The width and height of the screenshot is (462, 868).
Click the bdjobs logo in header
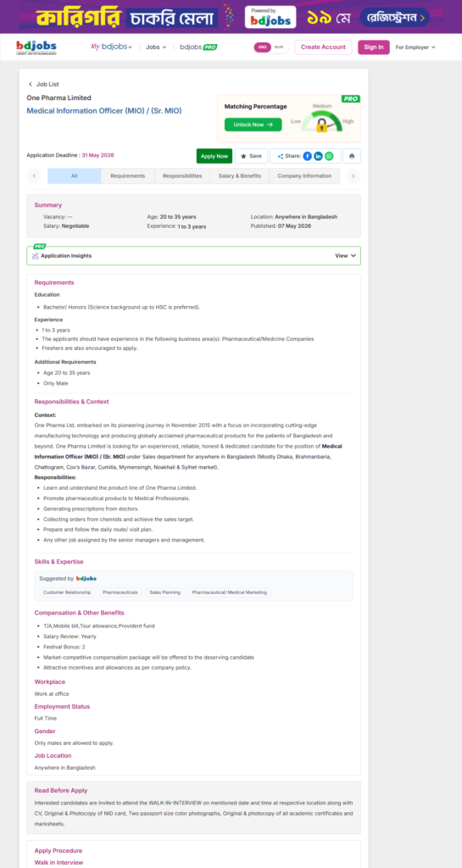pos(36,47)
